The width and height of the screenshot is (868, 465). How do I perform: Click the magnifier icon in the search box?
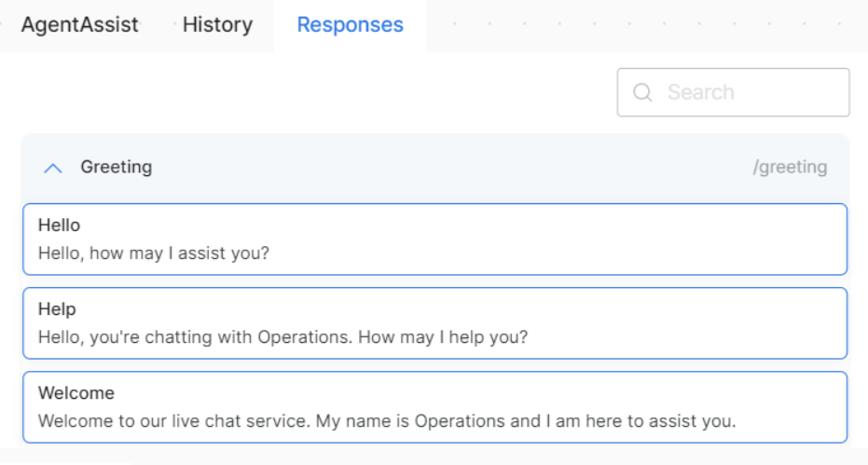coord(641,92)
